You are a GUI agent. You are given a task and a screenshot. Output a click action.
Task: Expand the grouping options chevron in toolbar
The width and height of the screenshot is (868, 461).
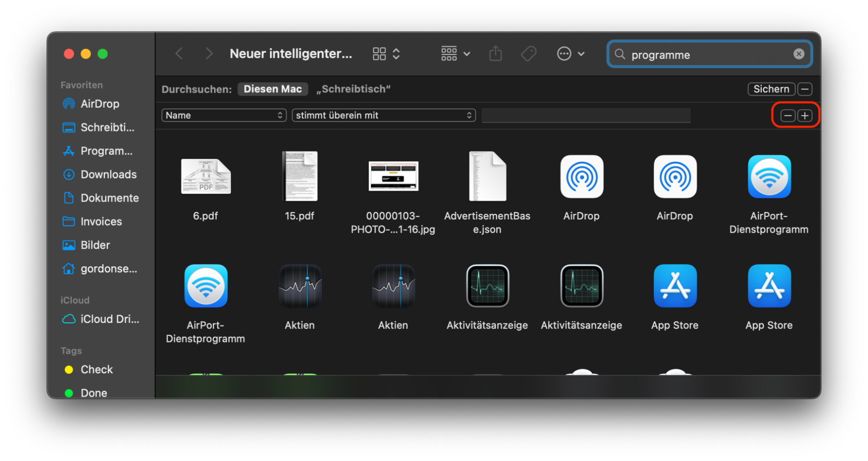point(468,53)
